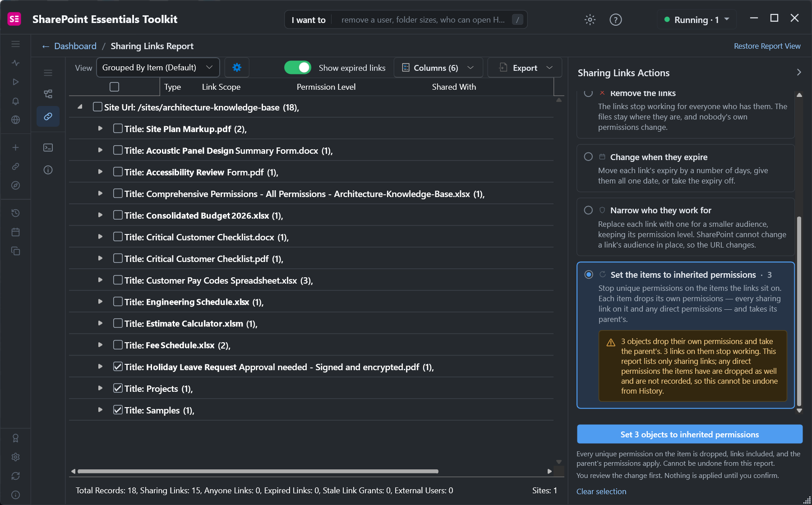Go back to Dashboard breadcrumb link
Image resolution: width=812 pixels, height=505 pixels.
coord(75,46)
